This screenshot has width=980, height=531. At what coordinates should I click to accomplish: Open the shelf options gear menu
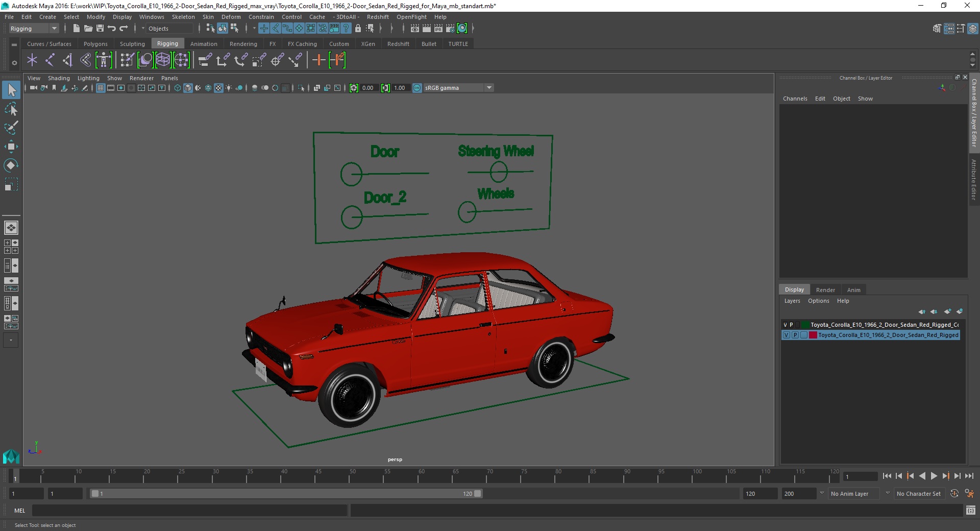pos(14,63)
